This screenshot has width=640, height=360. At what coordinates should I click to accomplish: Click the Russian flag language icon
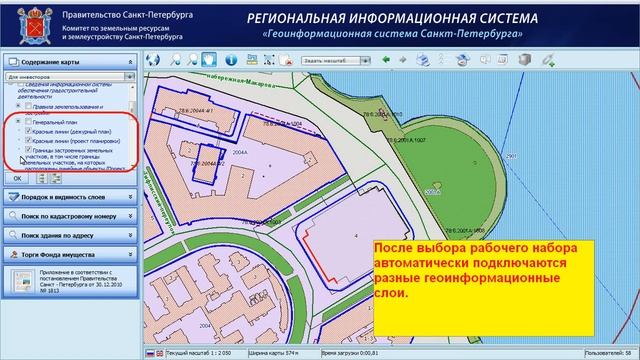pos(150,353)
